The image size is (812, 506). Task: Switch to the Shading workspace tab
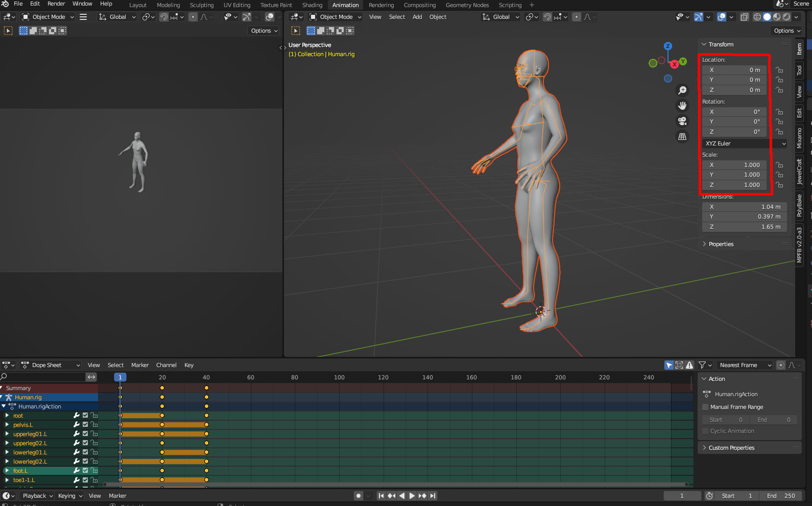point(312,5)
